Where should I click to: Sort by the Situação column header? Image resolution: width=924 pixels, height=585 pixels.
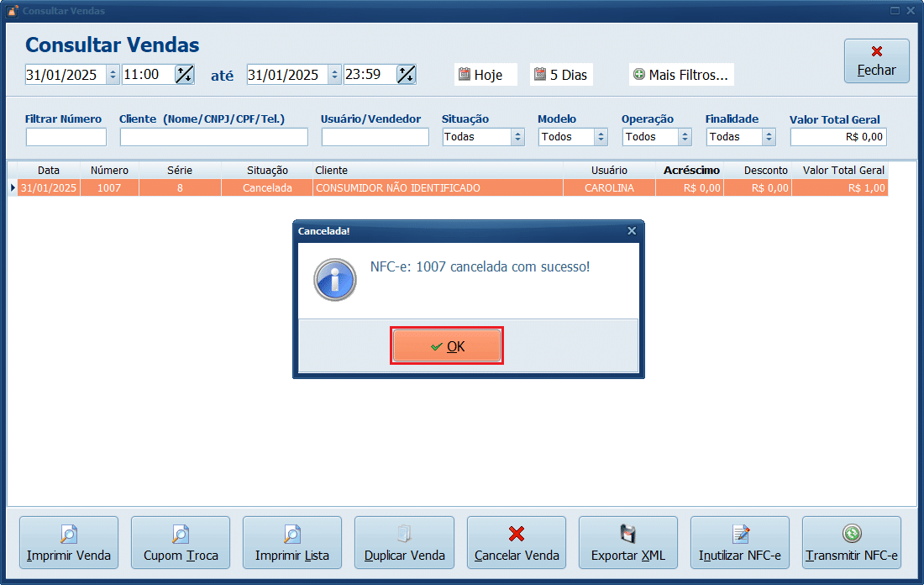click(267, 170)
